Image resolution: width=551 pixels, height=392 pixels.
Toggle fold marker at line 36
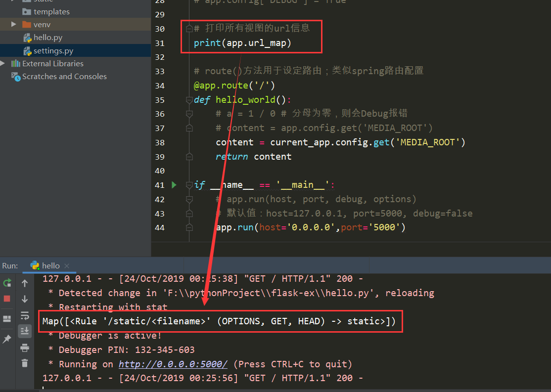pos(189,114)
